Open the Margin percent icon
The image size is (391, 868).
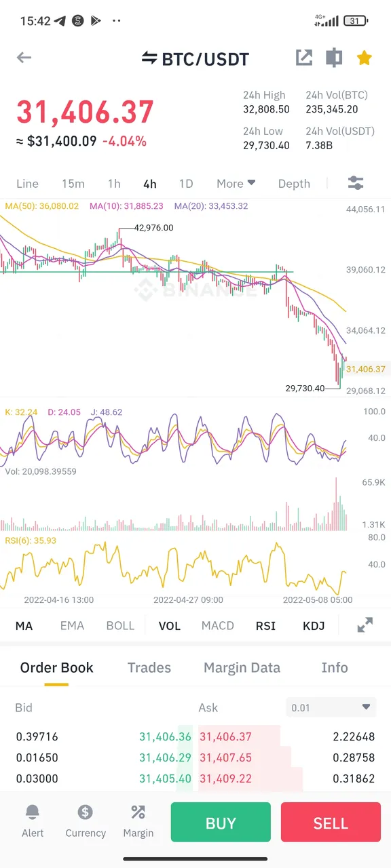point(138,812)
